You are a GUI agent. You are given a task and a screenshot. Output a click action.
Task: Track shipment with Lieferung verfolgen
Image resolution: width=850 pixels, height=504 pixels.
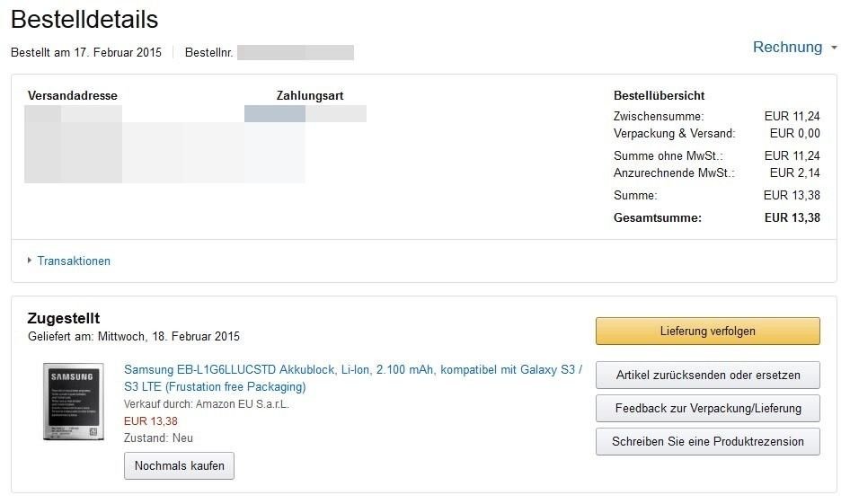(707, 332)
